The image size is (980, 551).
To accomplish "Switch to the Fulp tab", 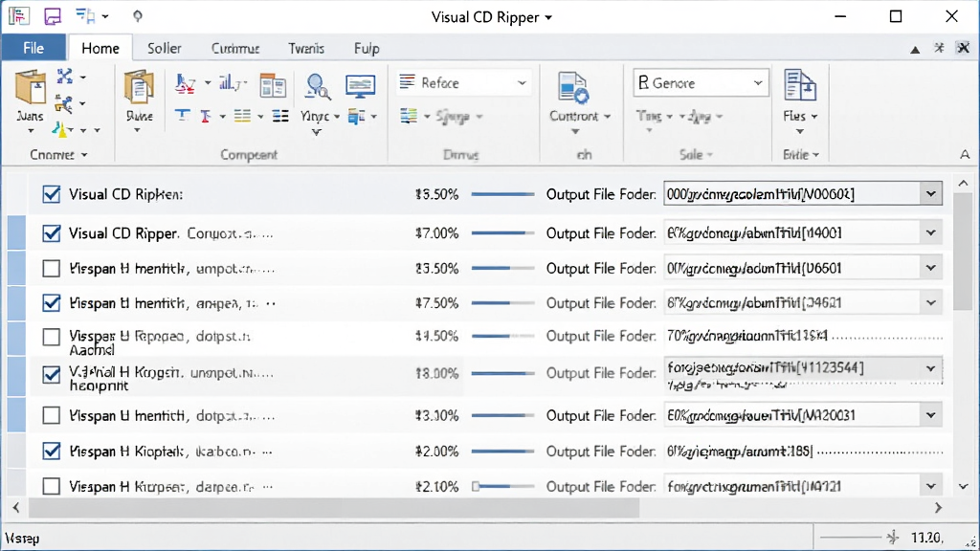I will click(367, 48).
